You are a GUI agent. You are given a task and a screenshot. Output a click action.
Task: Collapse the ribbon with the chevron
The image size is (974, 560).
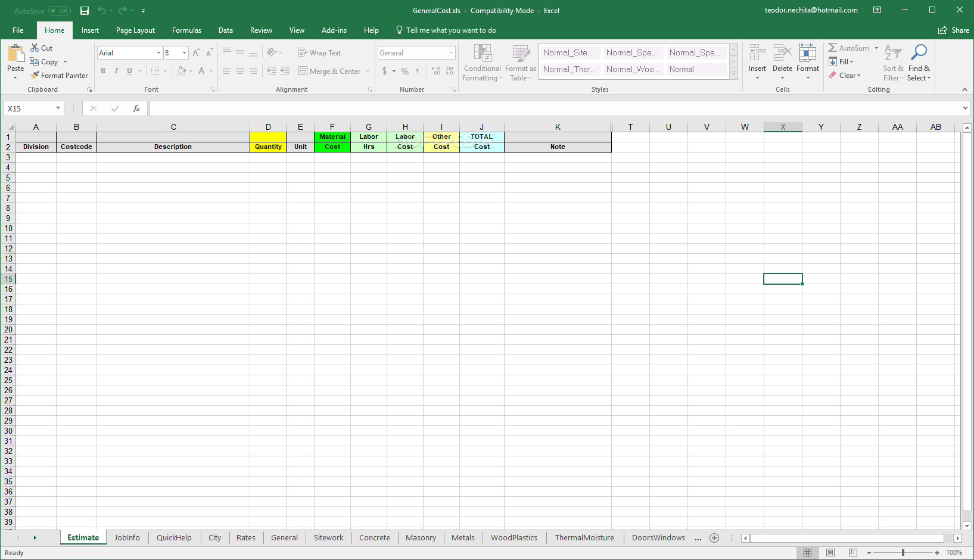(x=964, y=89)
